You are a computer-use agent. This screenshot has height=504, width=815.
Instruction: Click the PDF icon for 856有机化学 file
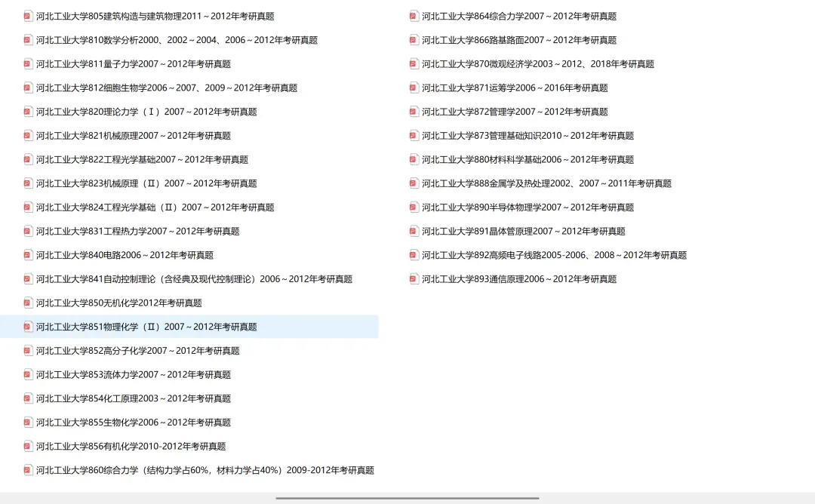point(26,446)
